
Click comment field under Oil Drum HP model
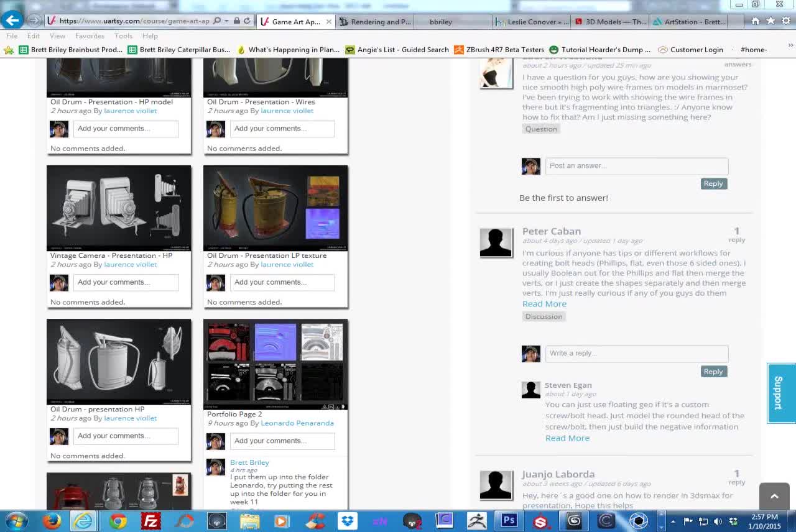point(126,129)
